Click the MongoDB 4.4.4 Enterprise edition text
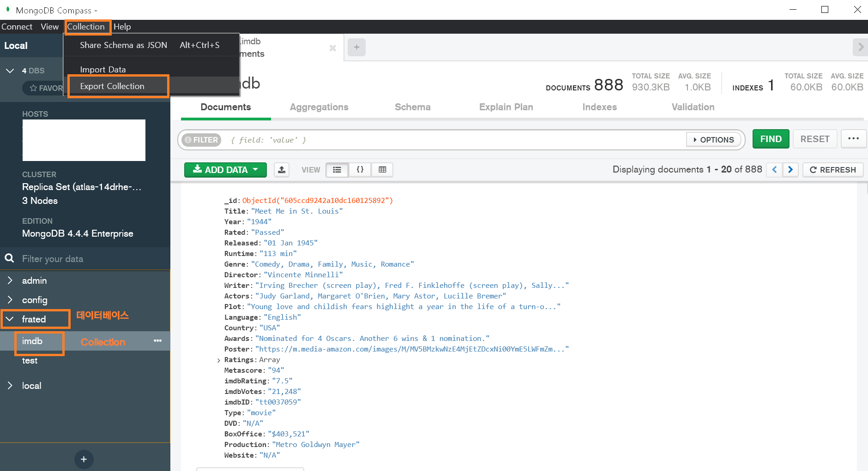The image size is (868, 471). point(78,233)
